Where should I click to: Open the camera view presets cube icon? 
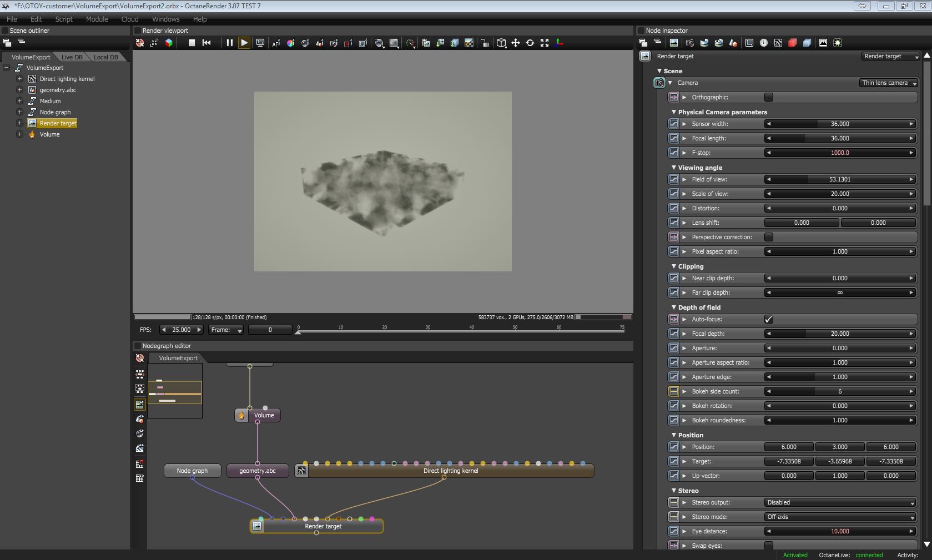coord(501,43)
